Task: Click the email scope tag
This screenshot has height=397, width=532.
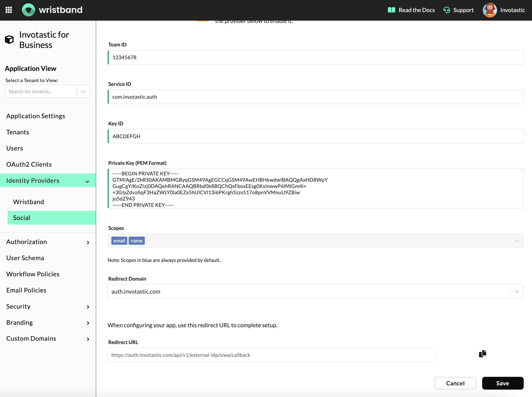Action: pyautogui.click(x=119, y=240)
